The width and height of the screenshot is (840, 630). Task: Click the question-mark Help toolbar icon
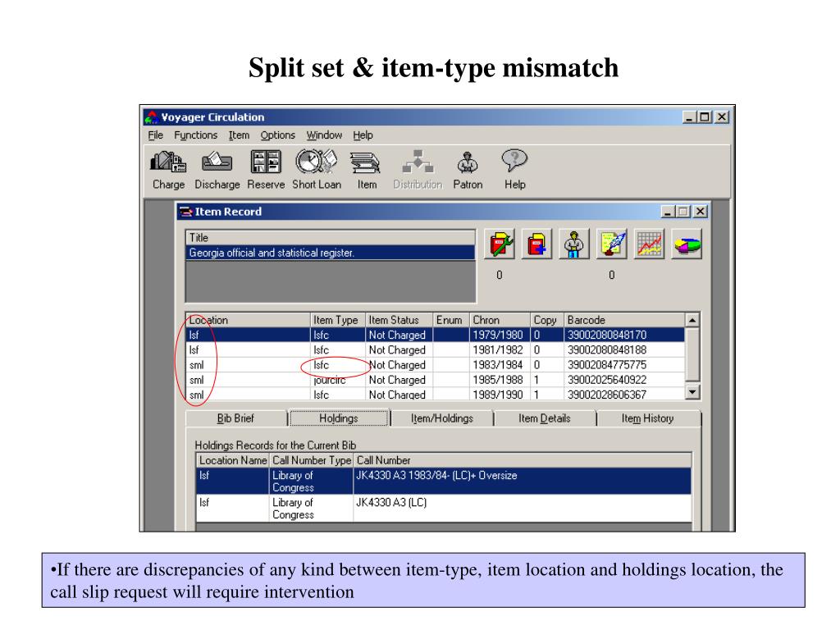(x=515, y=162)
